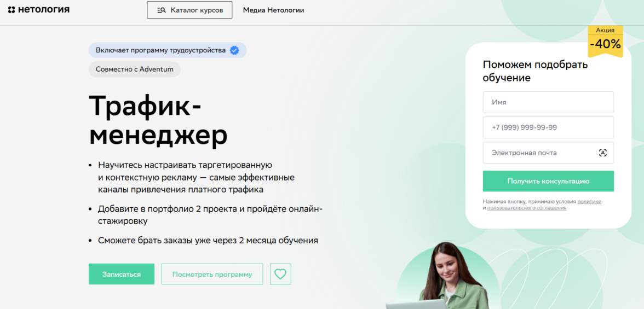Image resolution: width=644 pixels, height=309 pixels.
Task: Click the blue verified checkmark badge
Action: [x=234, y=50]
